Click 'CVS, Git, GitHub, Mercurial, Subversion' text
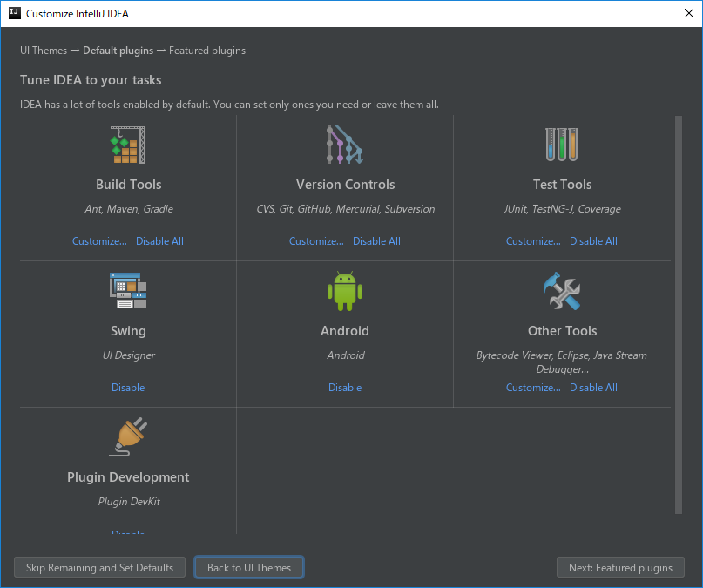The image size is (703, 588). click(x=346, y=209)
